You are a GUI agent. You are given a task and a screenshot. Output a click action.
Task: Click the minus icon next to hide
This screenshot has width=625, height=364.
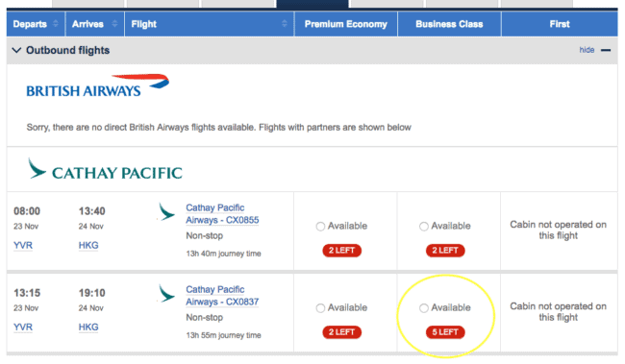606,50
